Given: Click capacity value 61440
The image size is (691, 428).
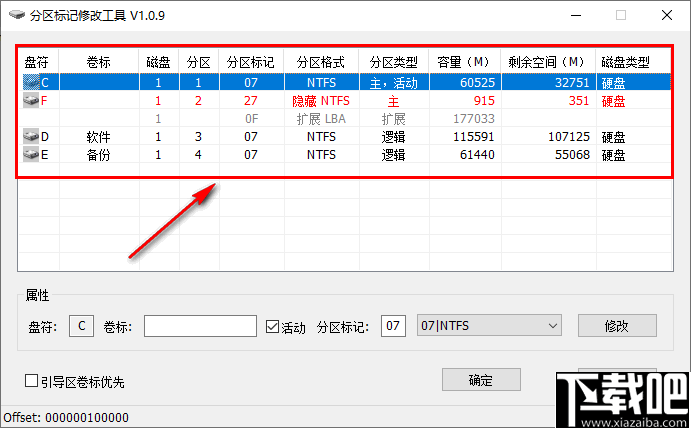Looking at the screenshot, I should click(x=477, y=155).
